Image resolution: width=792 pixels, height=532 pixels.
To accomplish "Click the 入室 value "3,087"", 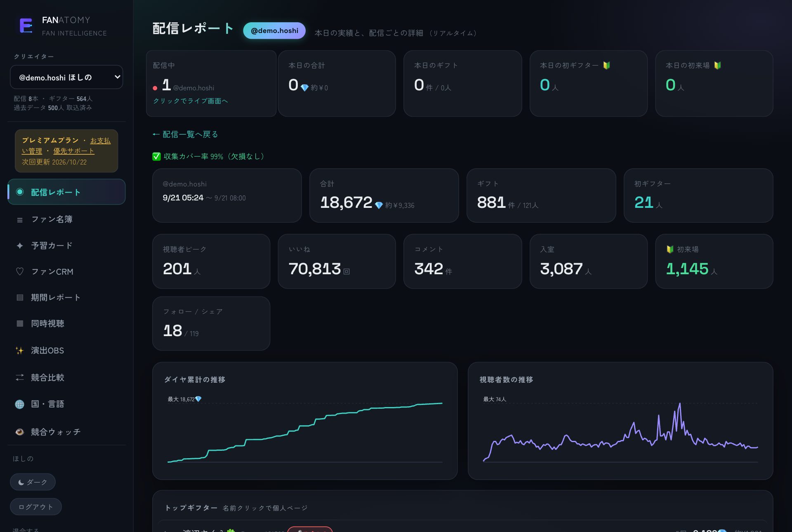I will coord(561,268).
